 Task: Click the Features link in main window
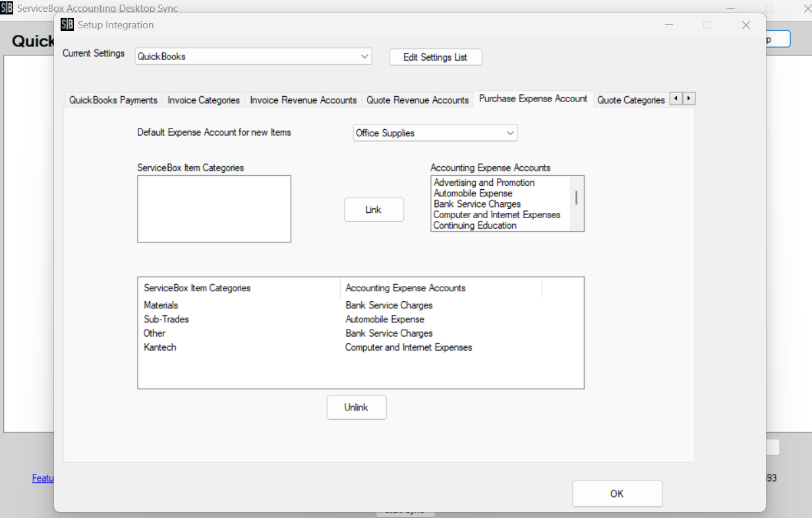43,478
